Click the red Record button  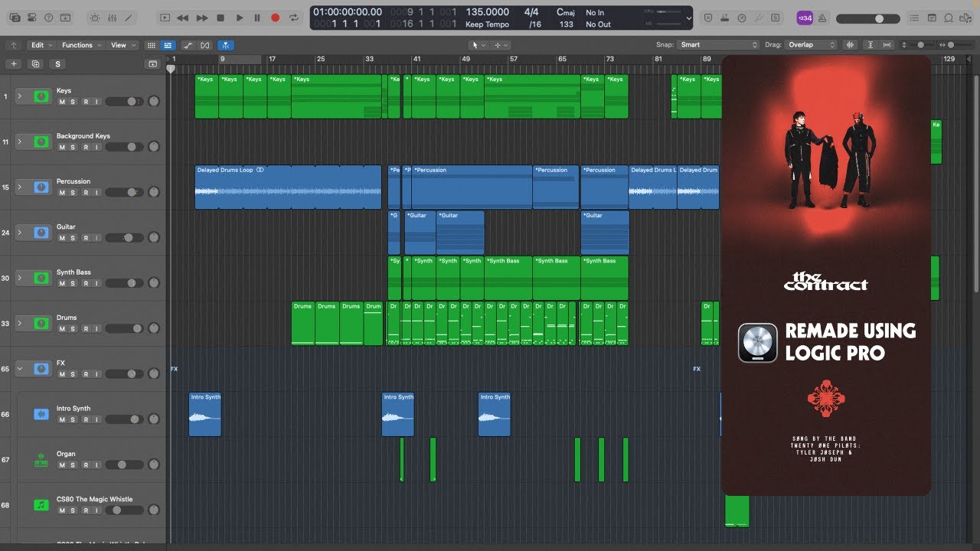(x=276, y=17)
